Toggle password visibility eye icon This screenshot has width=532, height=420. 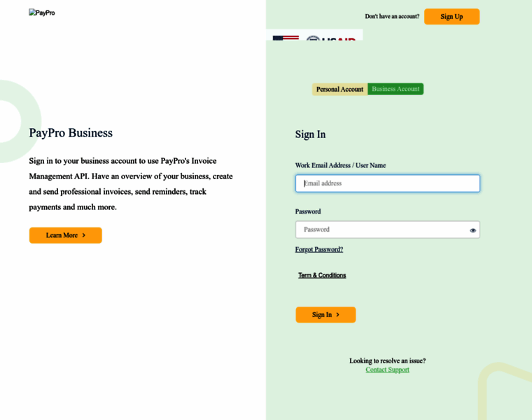(472, 230)
